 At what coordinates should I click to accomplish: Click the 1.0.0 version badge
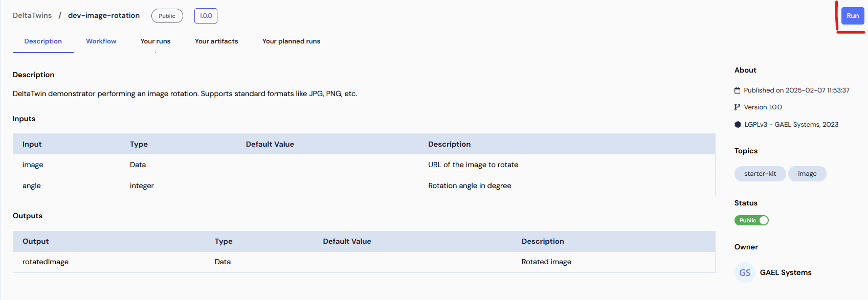(x=206, y=16)
